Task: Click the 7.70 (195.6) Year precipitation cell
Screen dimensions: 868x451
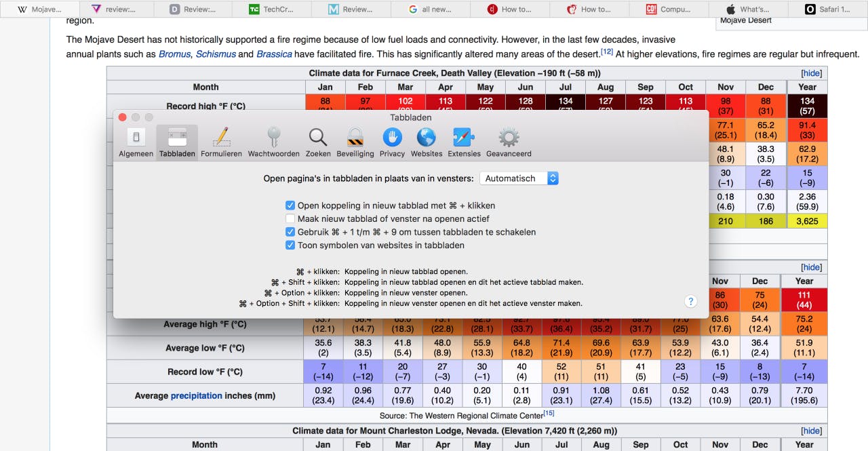Action: point(804,395)
